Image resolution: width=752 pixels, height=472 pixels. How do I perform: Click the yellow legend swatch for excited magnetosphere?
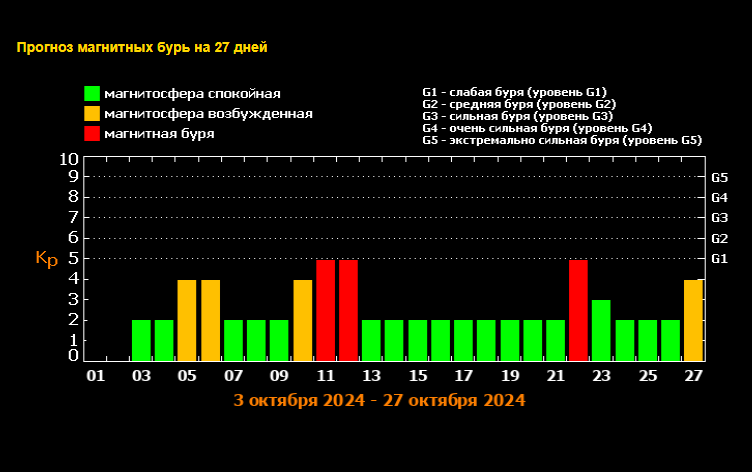(92, 114)
